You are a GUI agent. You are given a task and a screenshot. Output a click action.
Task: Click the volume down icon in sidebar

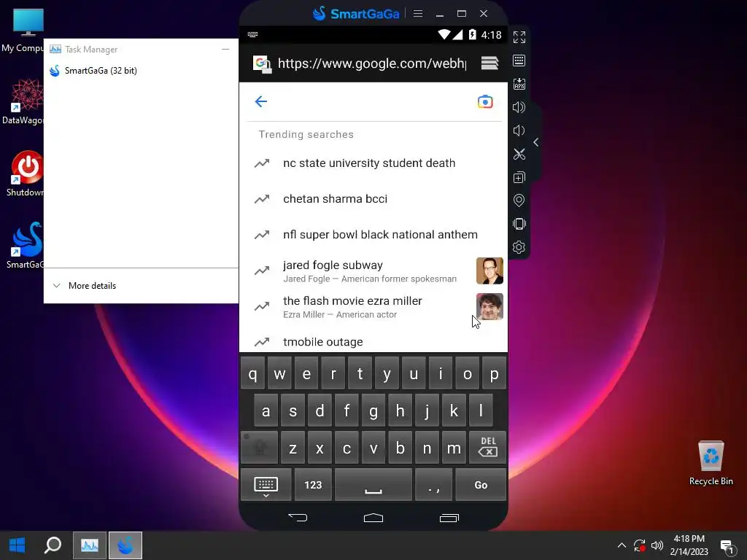519,131
